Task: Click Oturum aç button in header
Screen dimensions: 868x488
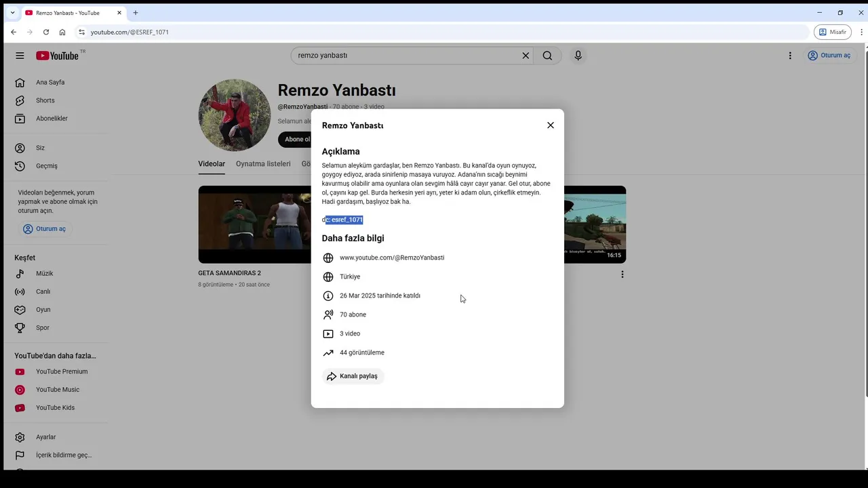Action: 829,56
